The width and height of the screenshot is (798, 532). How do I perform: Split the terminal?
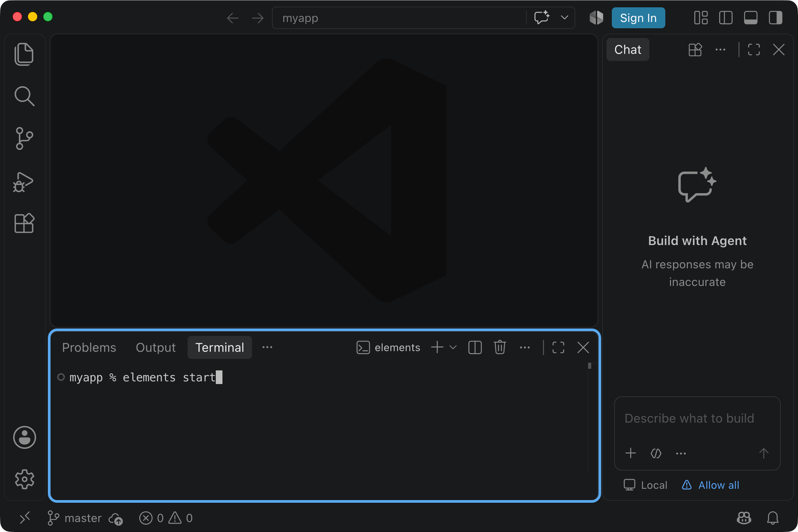coord(475,347)
